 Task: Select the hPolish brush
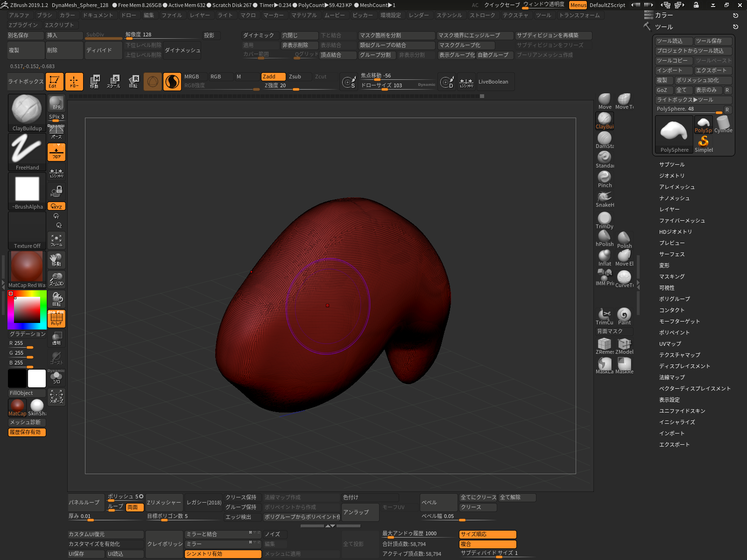coord(605,238)
